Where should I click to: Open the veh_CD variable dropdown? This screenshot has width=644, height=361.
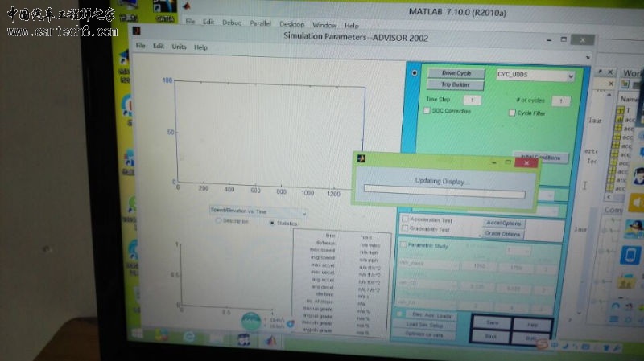tap(426, 284)
